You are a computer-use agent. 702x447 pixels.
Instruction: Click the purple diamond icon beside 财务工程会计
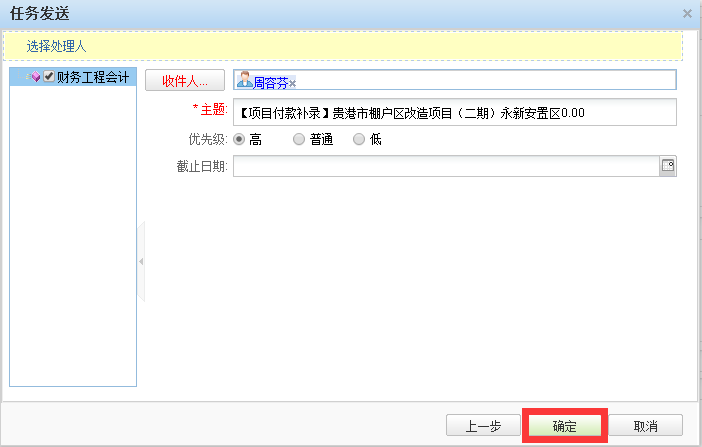click(36, 77)
